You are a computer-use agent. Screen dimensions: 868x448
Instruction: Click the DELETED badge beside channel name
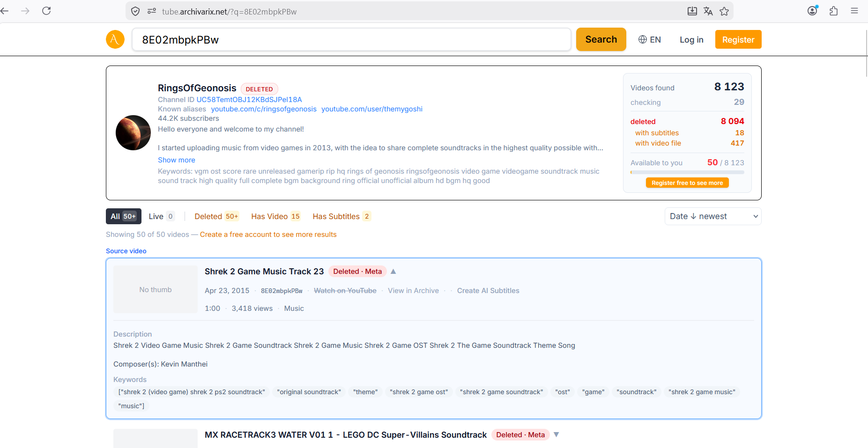(259, 89)
